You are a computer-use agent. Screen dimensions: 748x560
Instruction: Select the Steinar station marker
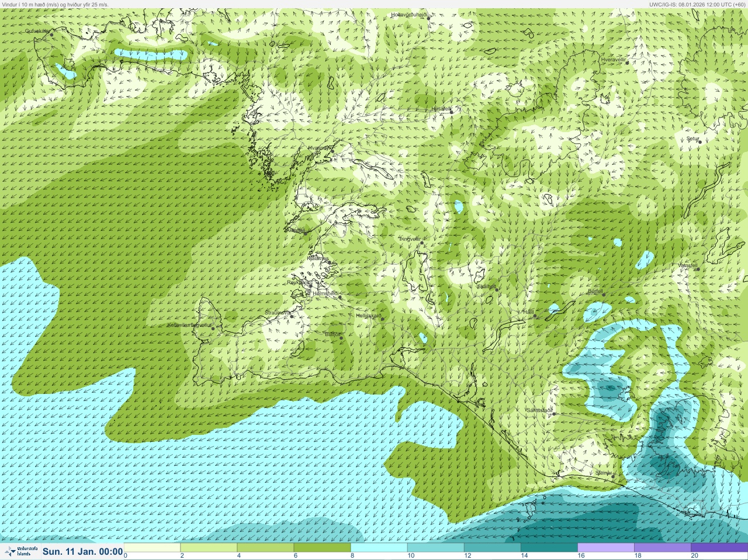(x=613, y=476)
